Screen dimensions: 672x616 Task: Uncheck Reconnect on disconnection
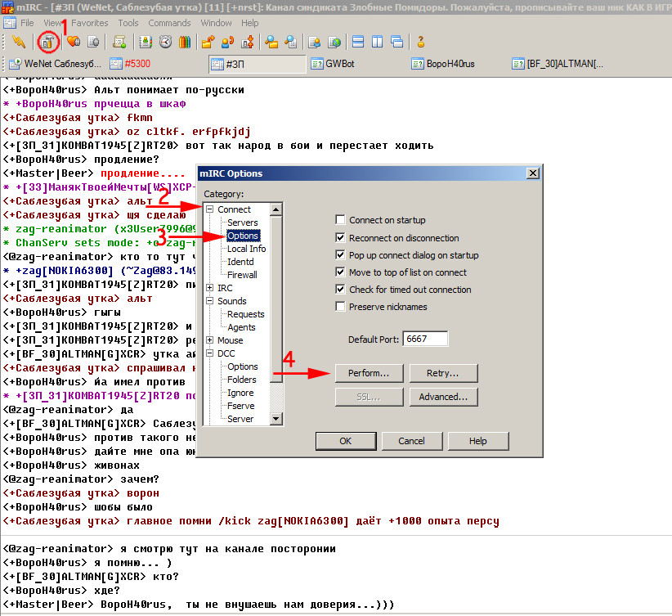coord(340,238)
